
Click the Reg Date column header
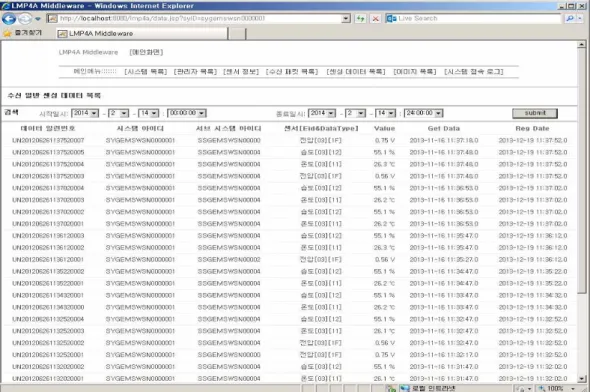tap(532, 129)
